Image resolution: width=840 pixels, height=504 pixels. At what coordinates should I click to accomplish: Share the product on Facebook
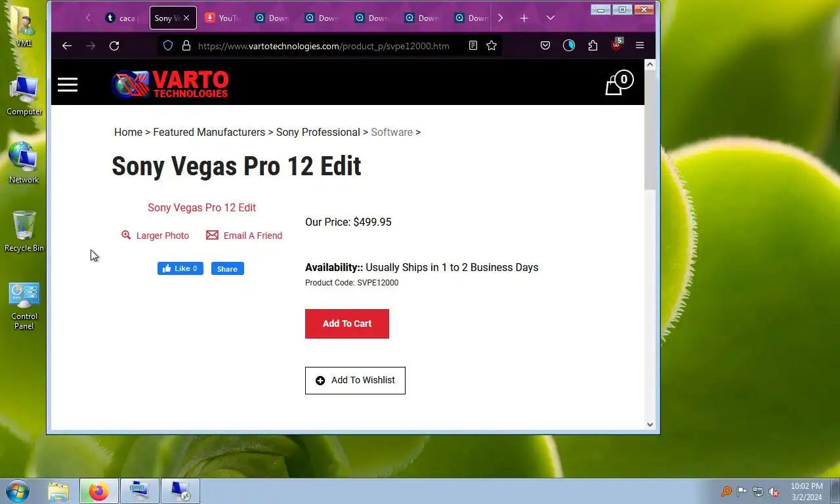pos(227,268)
